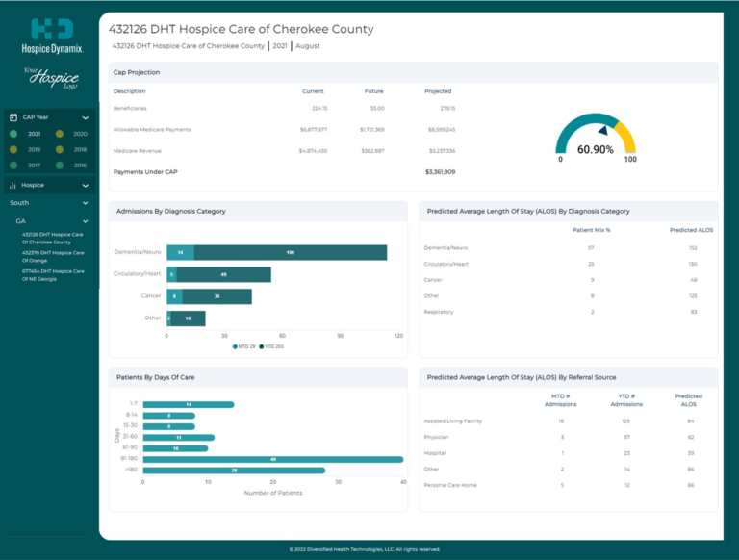Viewport: 739px width, 560px height.
Task: Click the Physician referral source row
Action: point(568,437)
